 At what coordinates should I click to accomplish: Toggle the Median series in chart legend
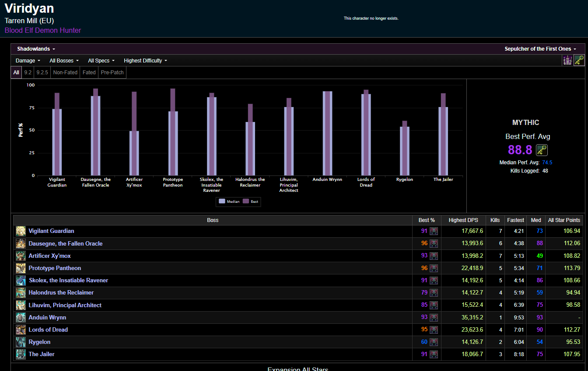click(229, 201)
